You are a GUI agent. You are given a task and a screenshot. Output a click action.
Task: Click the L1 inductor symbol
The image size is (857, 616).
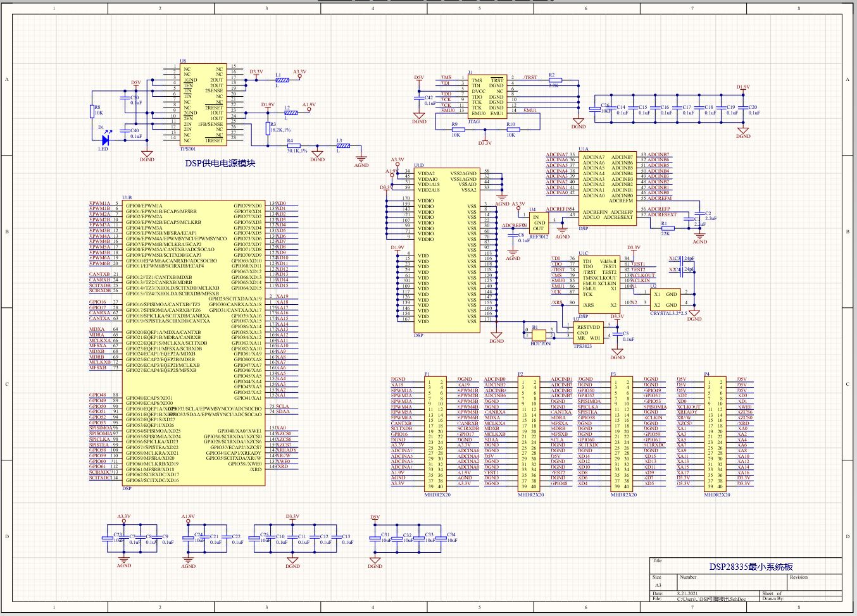pyautogui.click(x=282, y=80)
